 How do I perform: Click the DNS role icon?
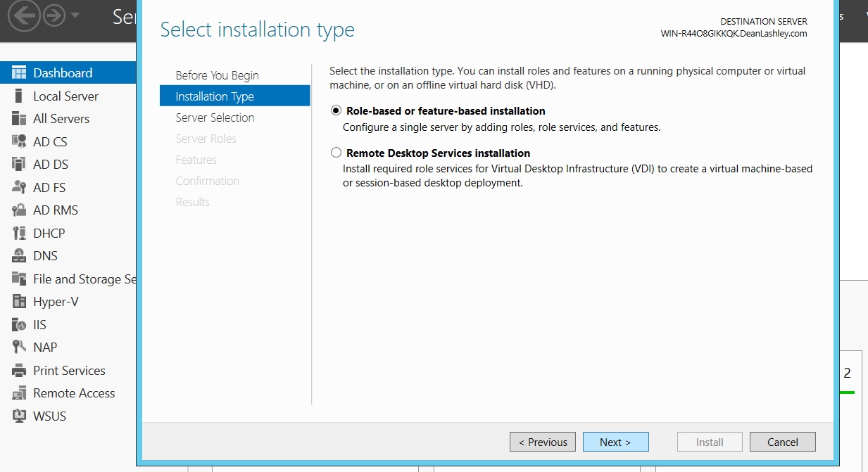tap(19, 256)
